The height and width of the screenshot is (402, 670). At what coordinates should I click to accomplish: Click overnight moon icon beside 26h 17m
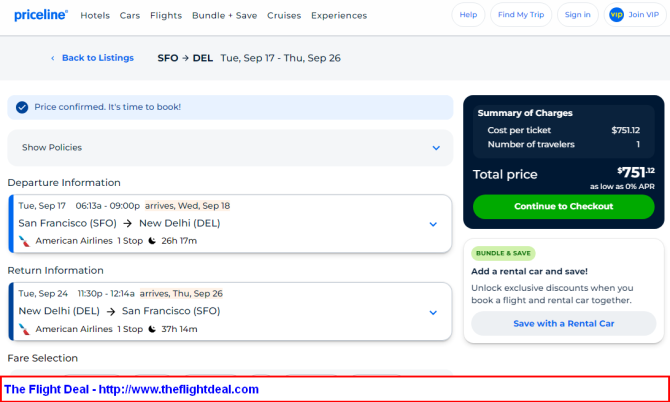pyautogui.click(x=152, y=241)
